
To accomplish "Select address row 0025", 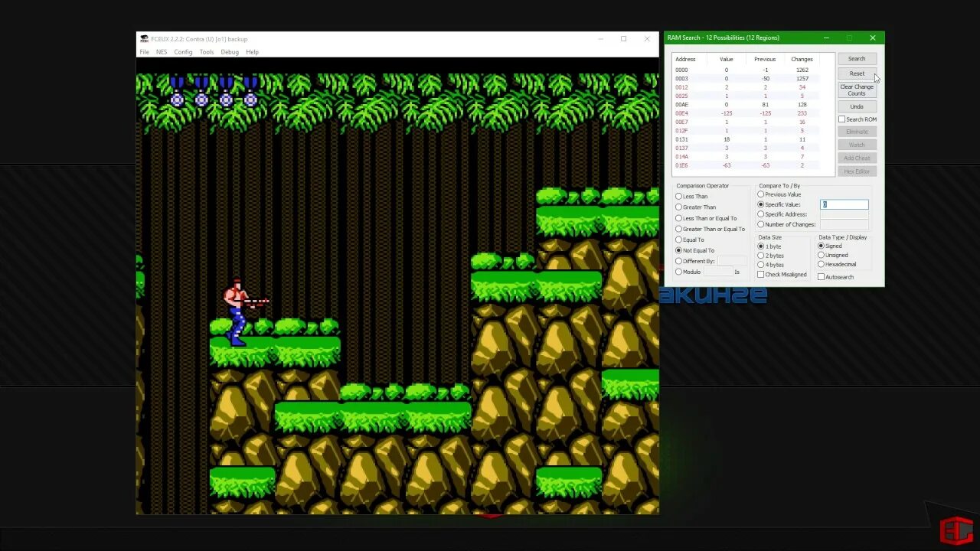I will coord(746,96).
